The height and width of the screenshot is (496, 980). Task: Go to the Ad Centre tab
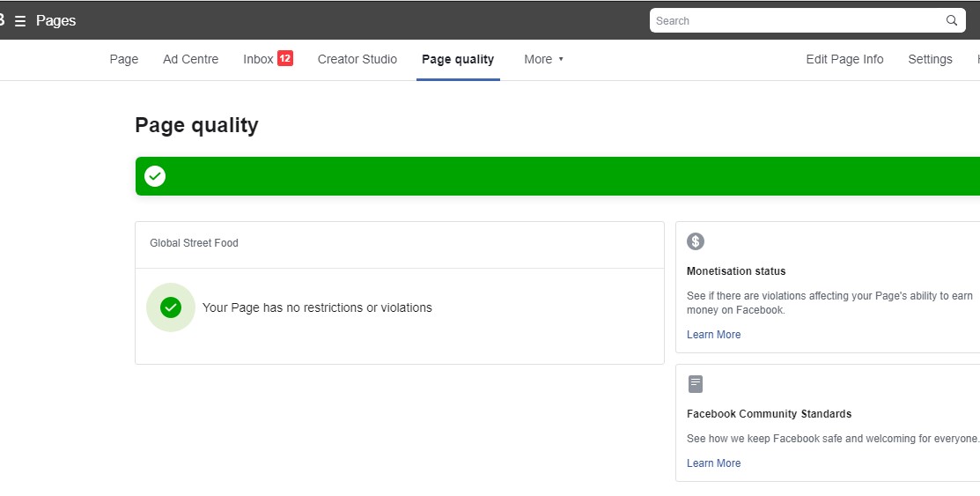pyautogui.click(x=190, y=59)
